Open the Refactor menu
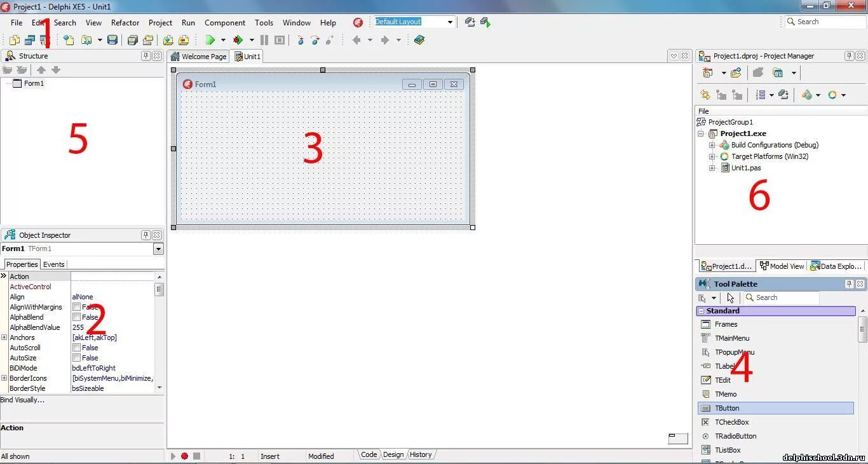Viewport: 868px width, 464px height. (125, 22)
